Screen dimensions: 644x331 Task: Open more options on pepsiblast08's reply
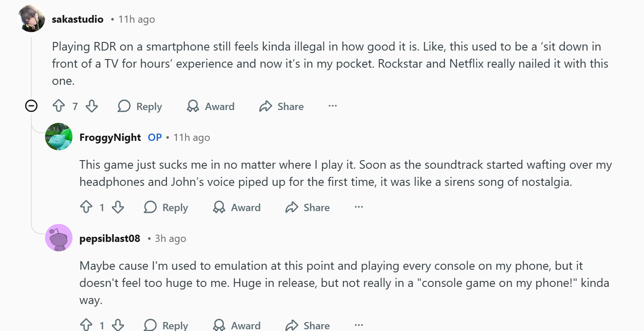tap(359, 325)
